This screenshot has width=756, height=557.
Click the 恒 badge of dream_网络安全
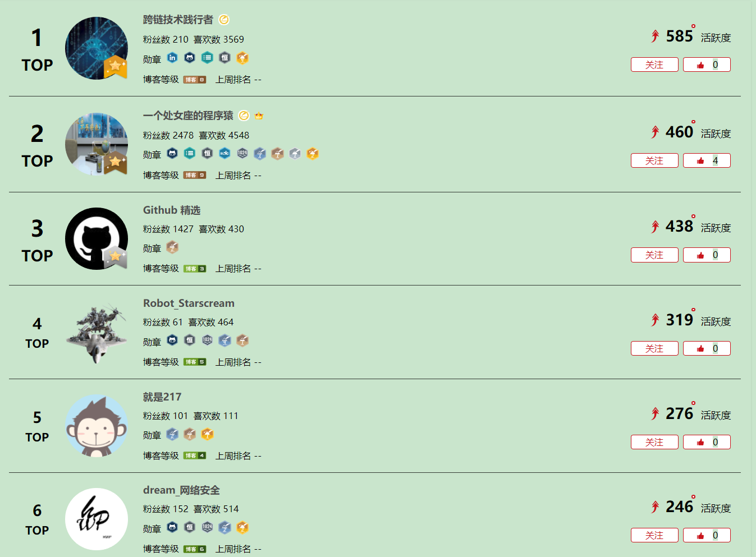tap(190, 527)
